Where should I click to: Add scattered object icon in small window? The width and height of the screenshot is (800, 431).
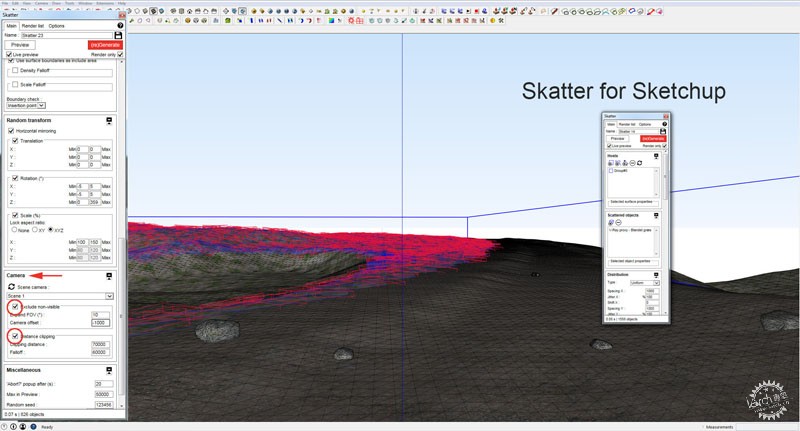[611, 222]
